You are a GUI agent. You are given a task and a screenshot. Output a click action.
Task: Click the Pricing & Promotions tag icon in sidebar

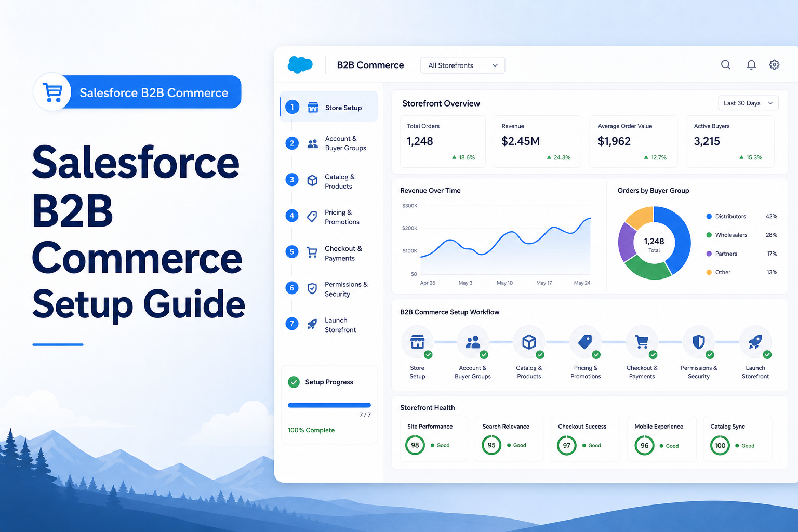312,217
